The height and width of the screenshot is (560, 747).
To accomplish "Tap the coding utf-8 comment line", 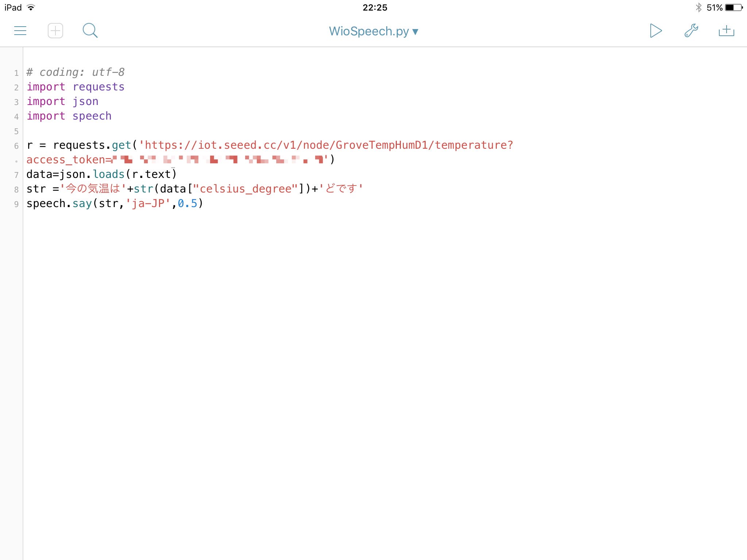I will click(x=75, y=72).
